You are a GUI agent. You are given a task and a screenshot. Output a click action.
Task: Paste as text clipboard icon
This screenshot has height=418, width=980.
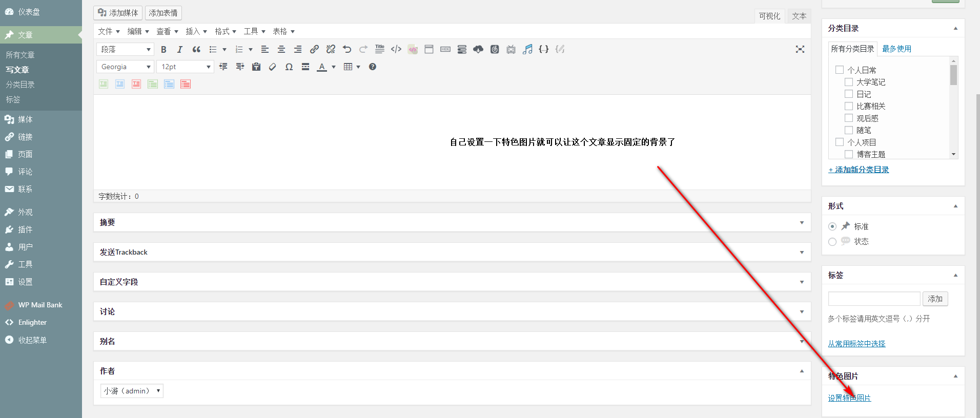256,67
